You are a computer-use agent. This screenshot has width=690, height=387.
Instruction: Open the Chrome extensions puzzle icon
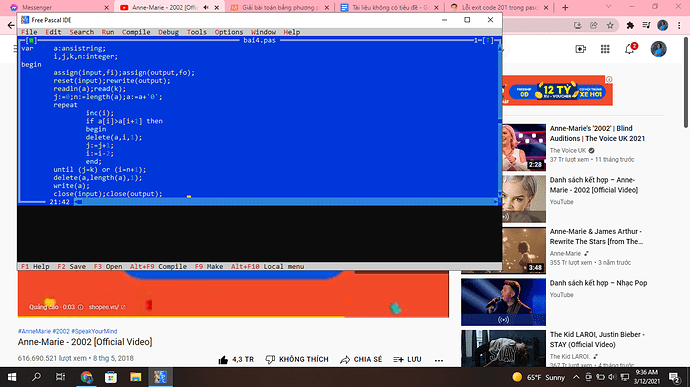click(630, 26)
